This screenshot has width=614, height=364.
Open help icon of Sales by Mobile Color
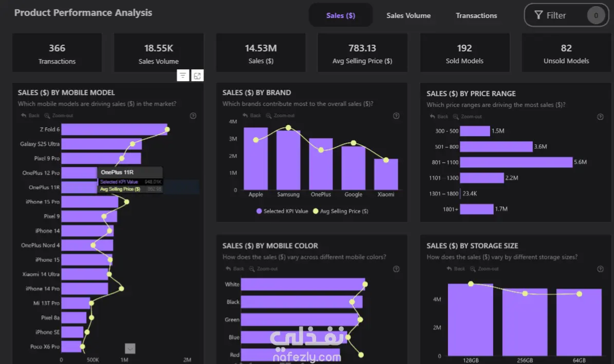396,269
